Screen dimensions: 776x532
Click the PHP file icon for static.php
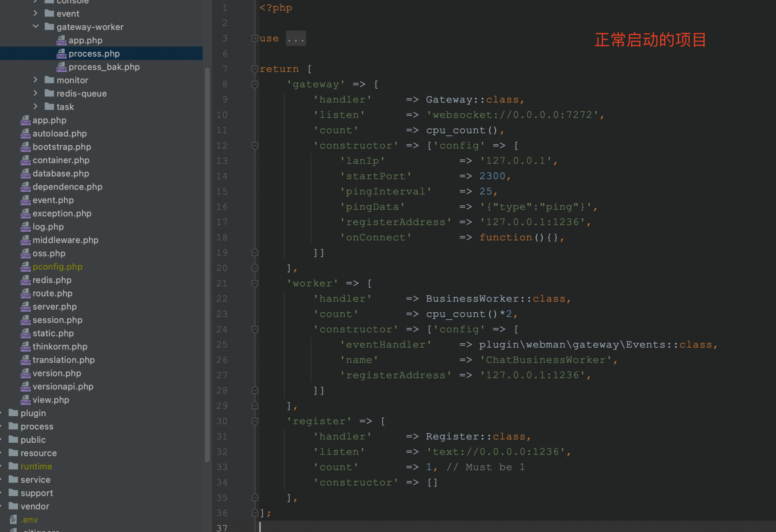pos(25,333)
